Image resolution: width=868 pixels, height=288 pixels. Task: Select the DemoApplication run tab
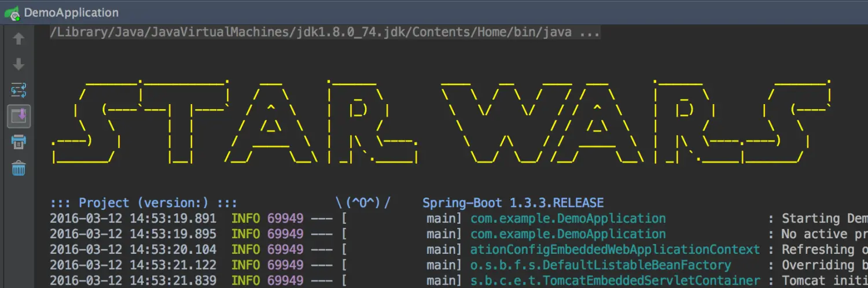click(x=71, y=13)
